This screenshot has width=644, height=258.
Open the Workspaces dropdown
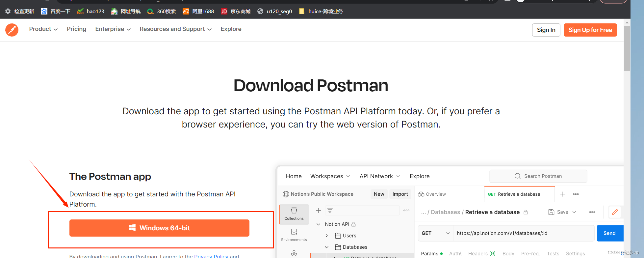point(330,176)
